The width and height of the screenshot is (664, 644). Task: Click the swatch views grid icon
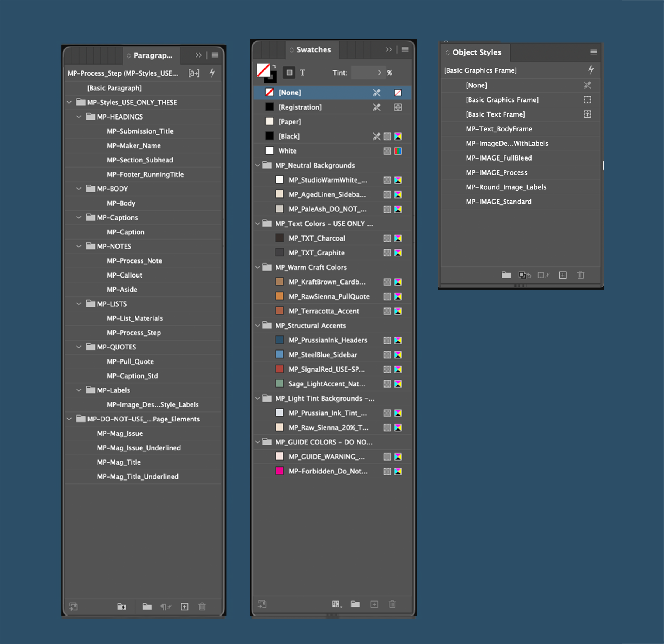(337, 604)
